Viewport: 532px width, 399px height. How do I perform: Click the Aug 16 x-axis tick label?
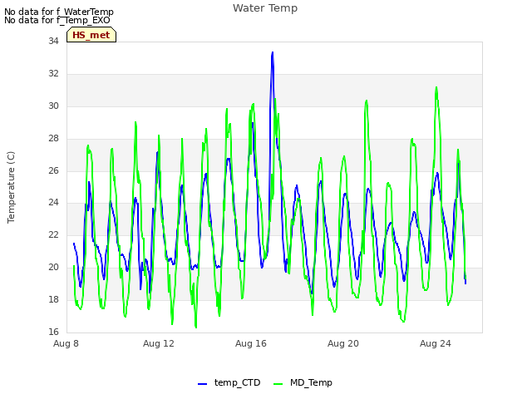pos(251,343)
